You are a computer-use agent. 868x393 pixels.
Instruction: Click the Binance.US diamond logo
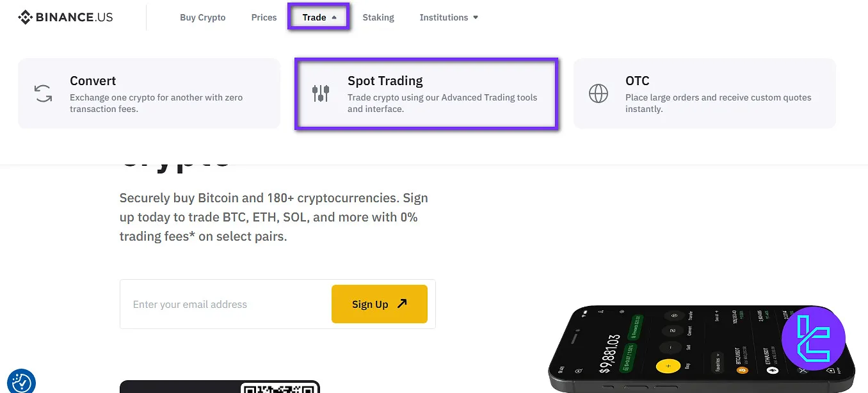click(24, 17)
